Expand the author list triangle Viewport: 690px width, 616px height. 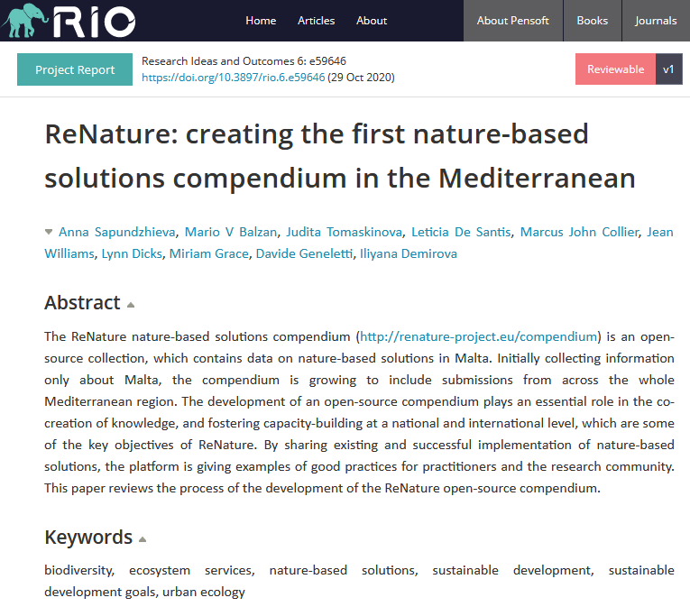click(49, 232)
